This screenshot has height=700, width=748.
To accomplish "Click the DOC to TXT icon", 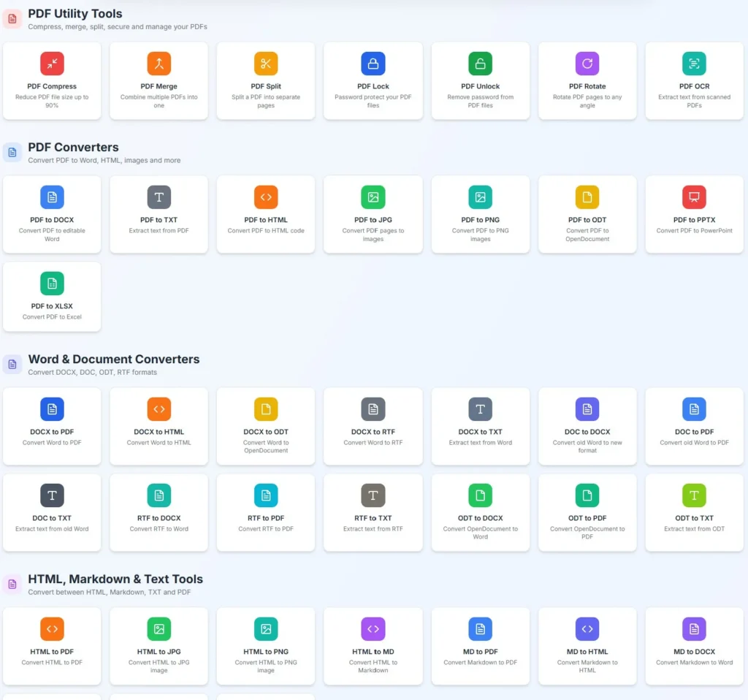I will [52, 495].
